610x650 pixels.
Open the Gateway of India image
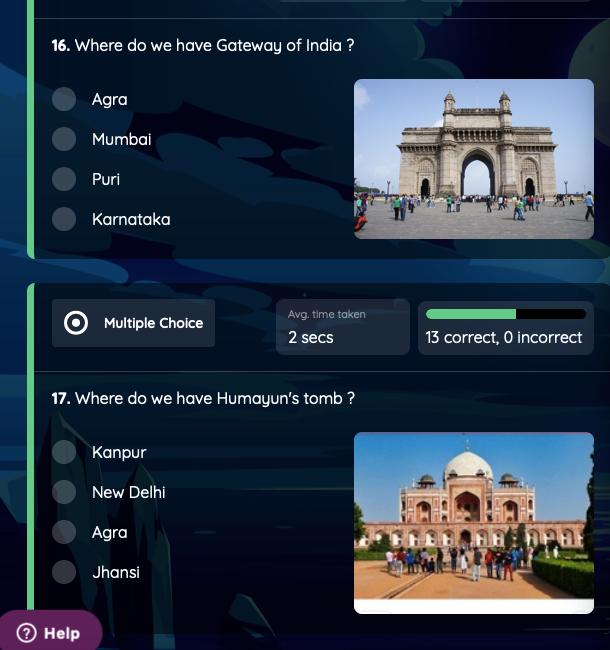[474, 159]
